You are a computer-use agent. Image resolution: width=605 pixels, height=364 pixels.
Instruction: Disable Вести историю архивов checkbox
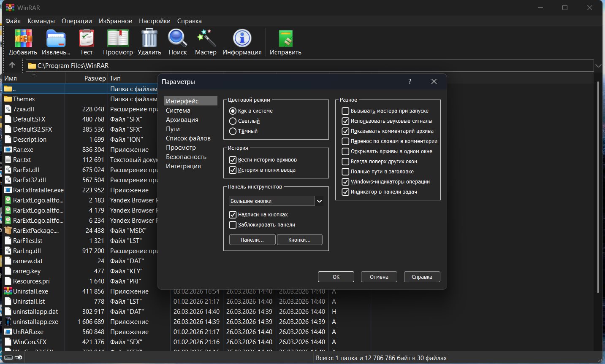233,160
